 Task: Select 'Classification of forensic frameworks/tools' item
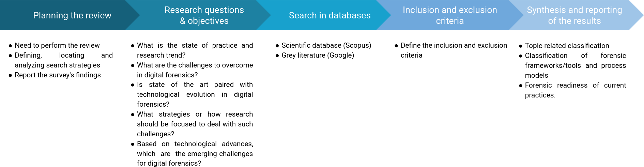[x=575, y=65]
